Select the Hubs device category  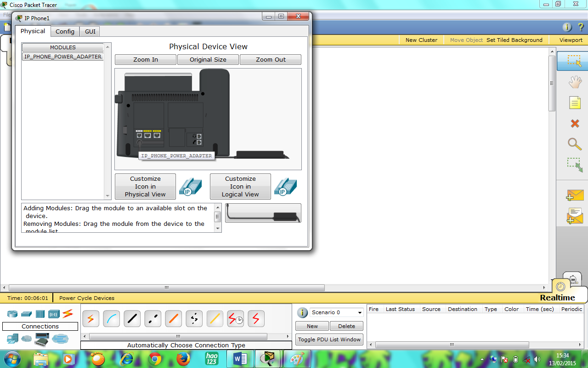(40, 314)
